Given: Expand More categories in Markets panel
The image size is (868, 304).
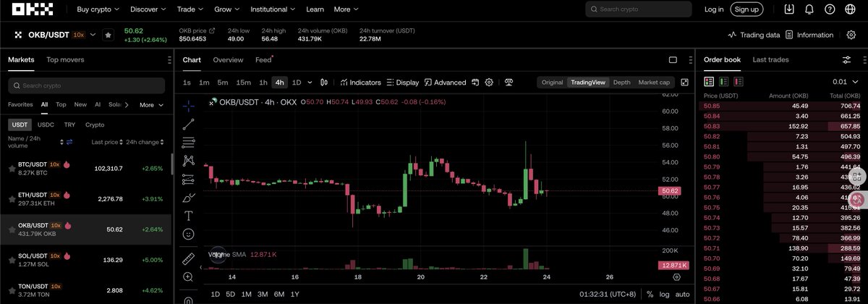Looking at the screenshot, I should click(x=151, y=105).
